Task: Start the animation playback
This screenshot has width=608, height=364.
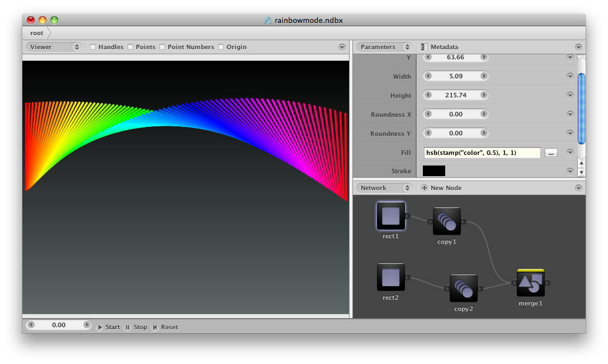Action: 109,327
